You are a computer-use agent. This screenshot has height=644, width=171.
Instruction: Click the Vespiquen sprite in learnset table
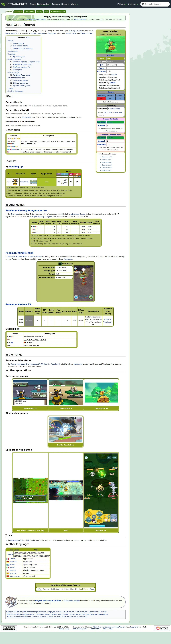click(x=15, y=182)
